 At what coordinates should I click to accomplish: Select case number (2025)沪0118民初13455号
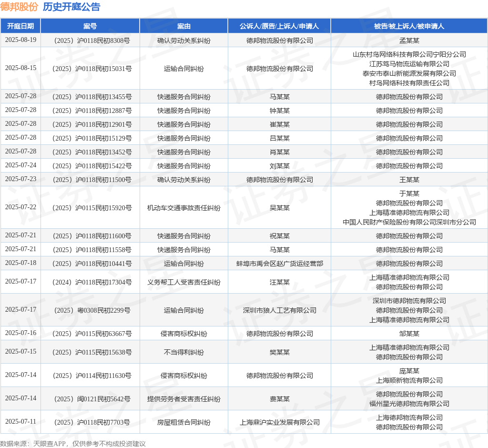pos(92,97)
